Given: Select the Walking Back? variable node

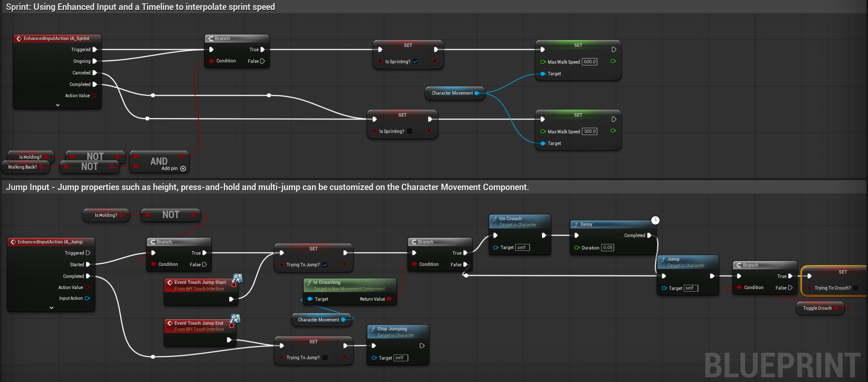Looking at the screenshot, I should (x=26, y=167).
